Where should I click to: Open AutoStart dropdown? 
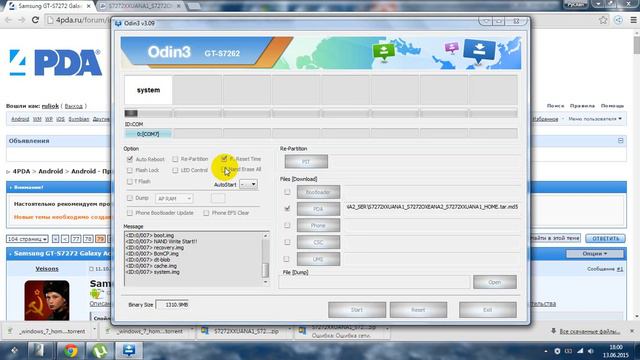(x=248, y=184)
